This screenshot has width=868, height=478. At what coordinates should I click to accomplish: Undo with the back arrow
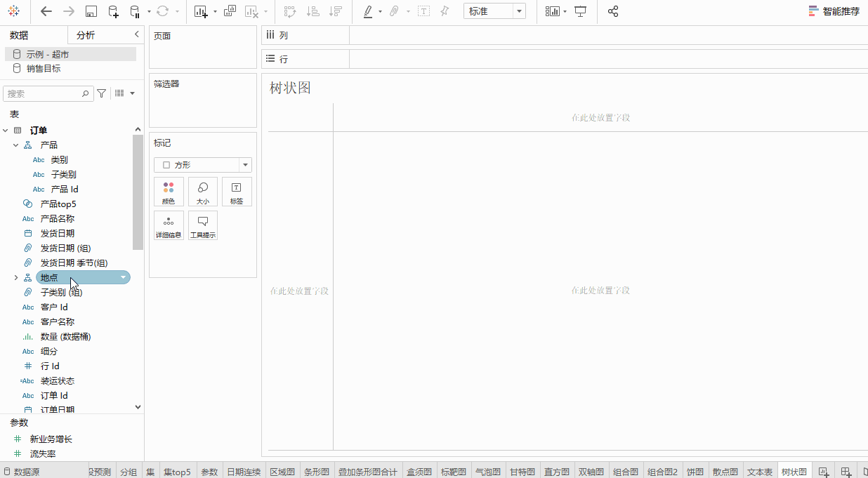click(46, 11)
